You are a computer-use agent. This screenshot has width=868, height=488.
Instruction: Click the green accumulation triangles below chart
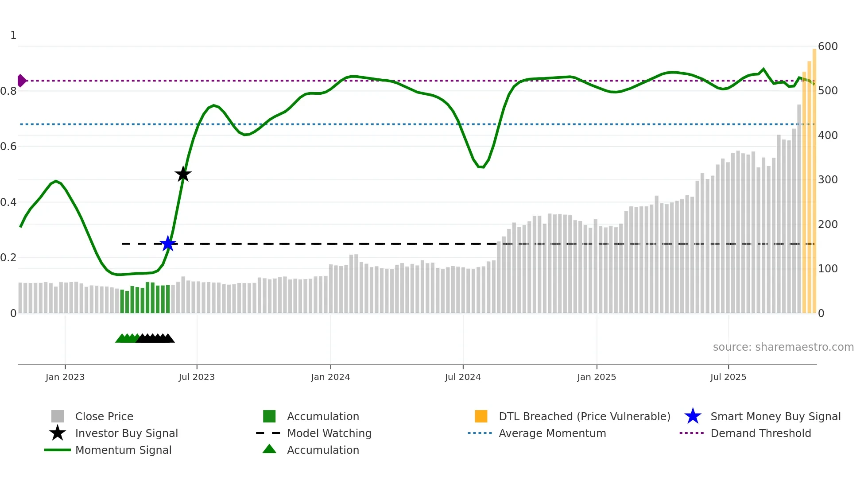tap(127, 338)
